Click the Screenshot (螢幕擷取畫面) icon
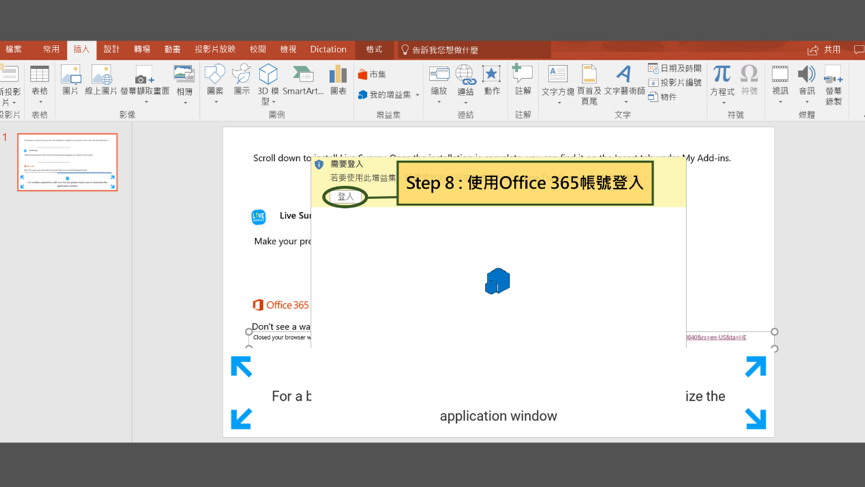This screenshot has width=865, height=487. coord(145,77)
